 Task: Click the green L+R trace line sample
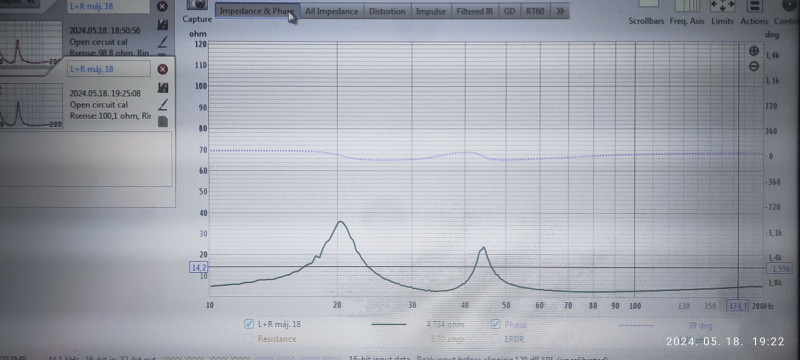(389, 324)
